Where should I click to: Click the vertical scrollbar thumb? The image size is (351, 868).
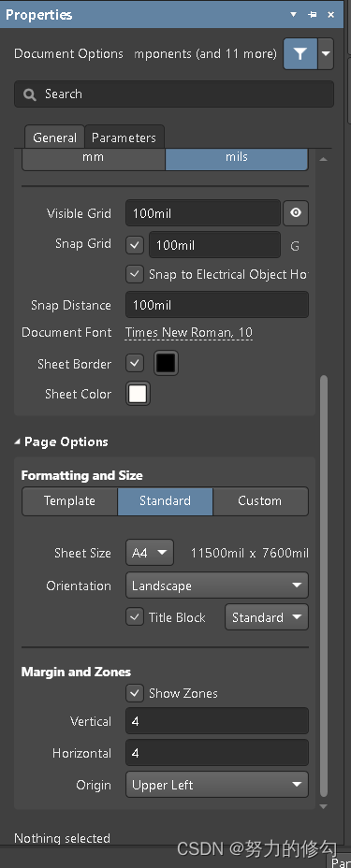(x=324, y=586)
